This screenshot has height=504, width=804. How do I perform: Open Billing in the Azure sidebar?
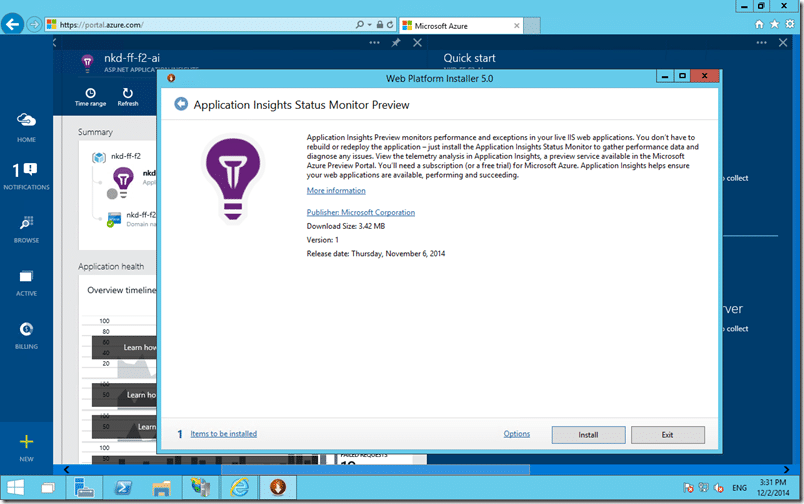coord(26,335)
